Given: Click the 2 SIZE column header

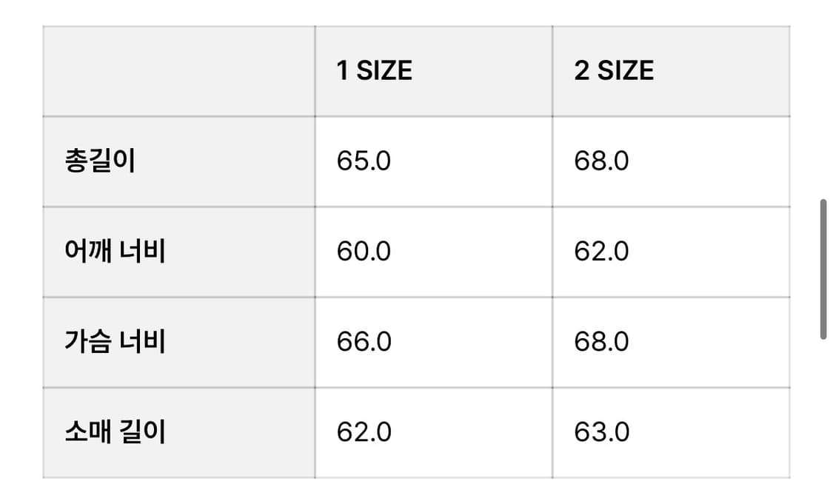Looking at the screenshot, I should (614, 71).
